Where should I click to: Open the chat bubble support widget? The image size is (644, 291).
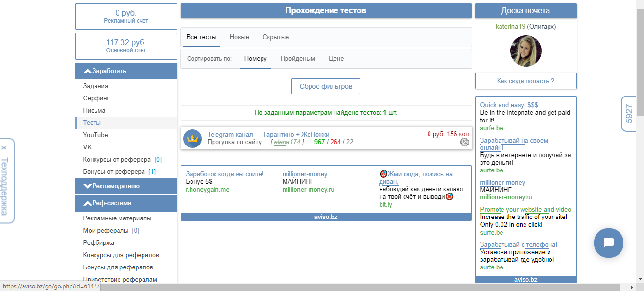[609, 243]
